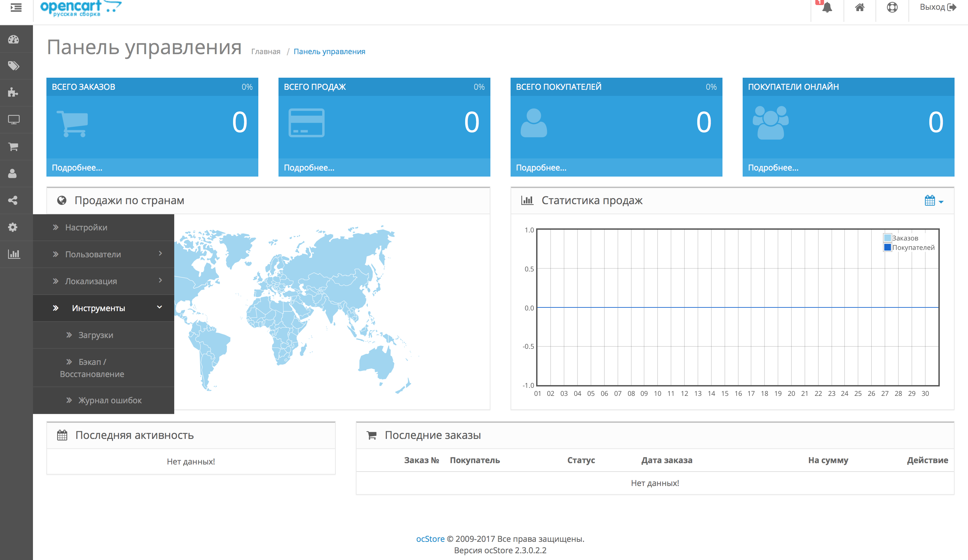Viewport: 968px width, 560px height.
Task: Open the catalog tags icon in sidebar
Action: [x=13, y=66]
